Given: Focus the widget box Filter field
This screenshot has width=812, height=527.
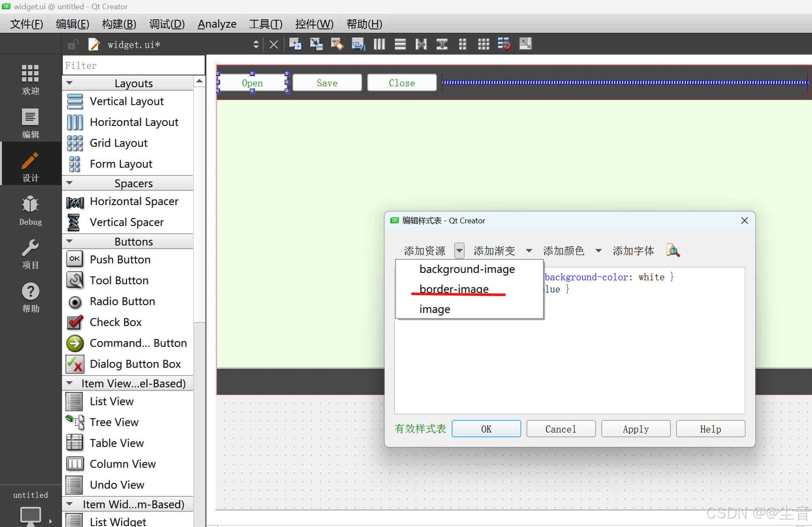Looking at the screenshot, I should point(134,65).
